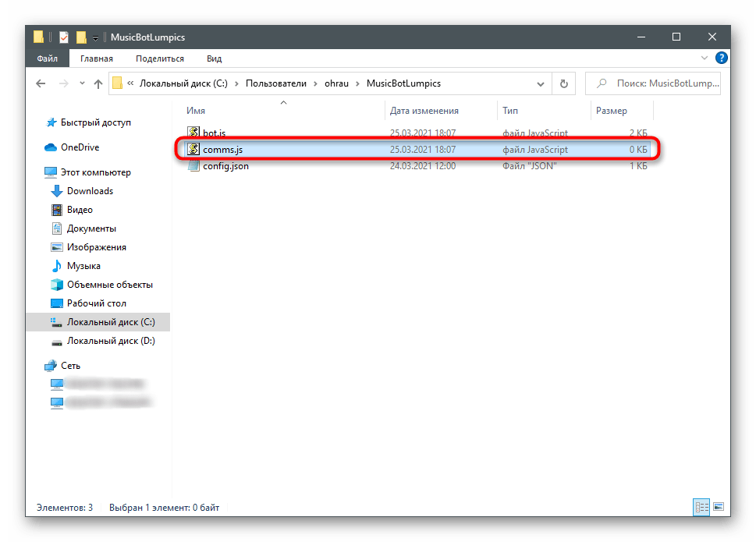The width and height of the screenshot is (756, 542).
Task: Open the address bar history dropdown
Action: tap(541, 83)
